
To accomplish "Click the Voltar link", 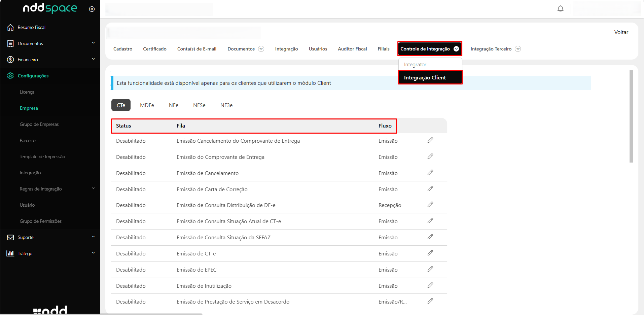I will [x=621, y=32].
